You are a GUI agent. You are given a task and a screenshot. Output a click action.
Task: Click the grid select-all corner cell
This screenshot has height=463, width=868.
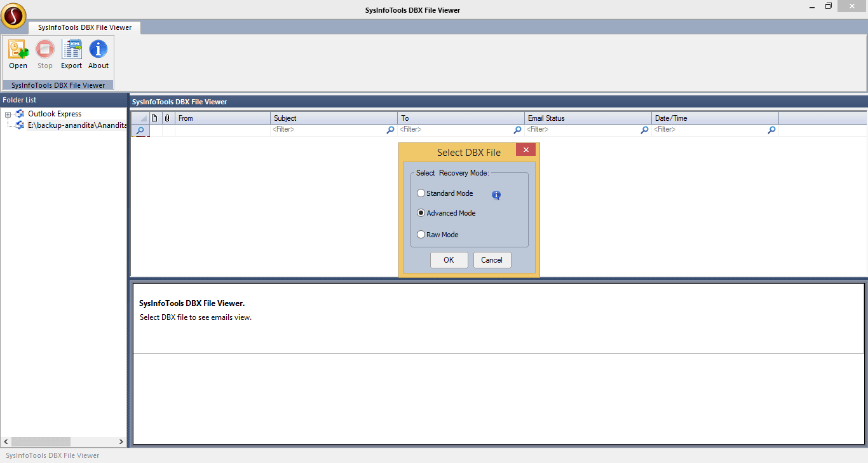[x=140, y=118]
